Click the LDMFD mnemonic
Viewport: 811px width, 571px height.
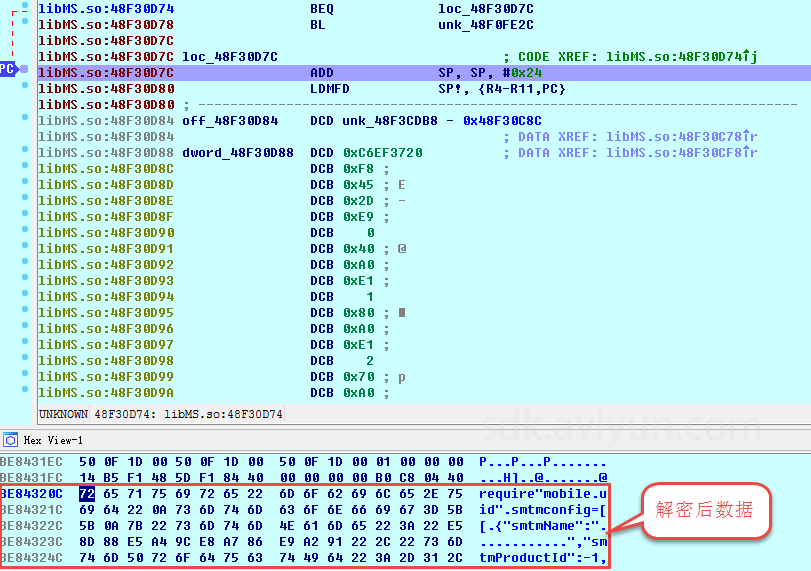330,89
